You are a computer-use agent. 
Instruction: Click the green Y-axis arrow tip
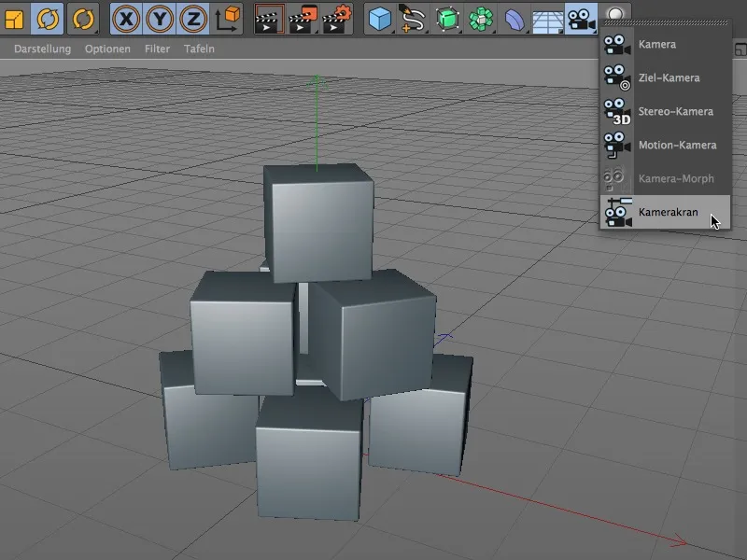317,81
